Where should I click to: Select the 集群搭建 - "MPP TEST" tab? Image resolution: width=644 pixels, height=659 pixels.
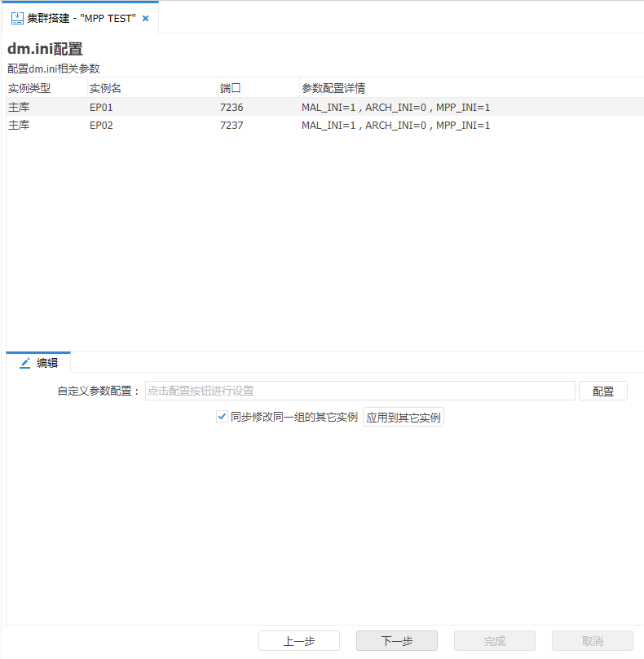point(80,18)
